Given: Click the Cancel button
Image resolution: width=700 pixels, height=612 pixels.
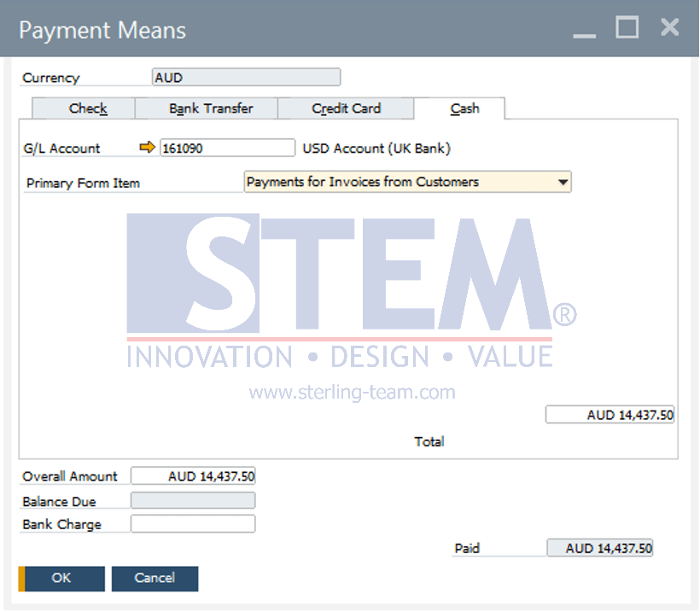Looking at the screenshot, I should (x=155, y=579).
